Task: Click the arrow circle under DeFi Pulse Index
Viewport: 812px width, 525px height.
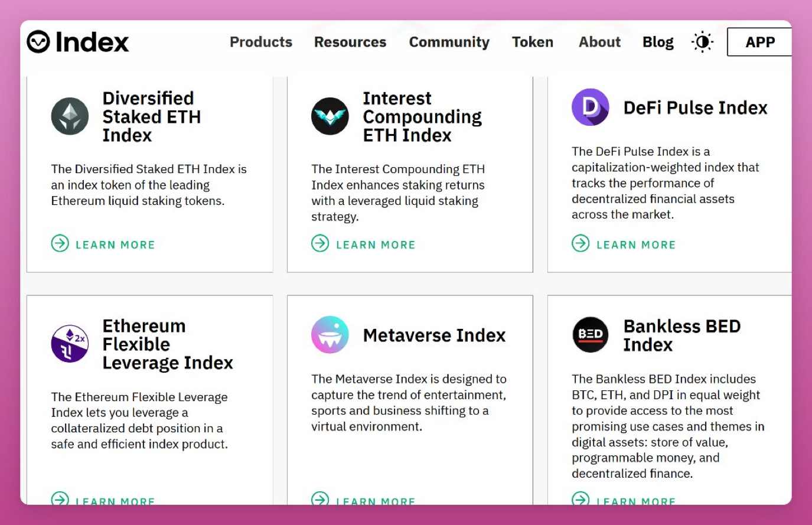Action: 581,243
